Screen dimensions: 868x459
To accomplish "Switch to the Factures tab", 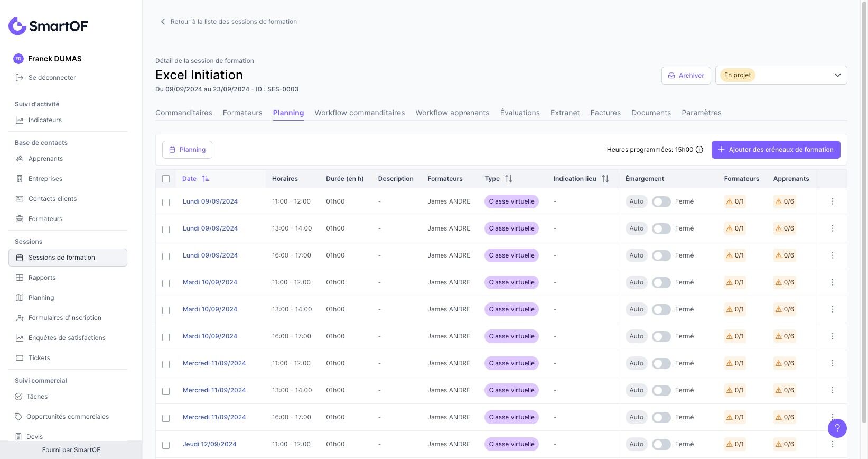I will click(605, 113).
